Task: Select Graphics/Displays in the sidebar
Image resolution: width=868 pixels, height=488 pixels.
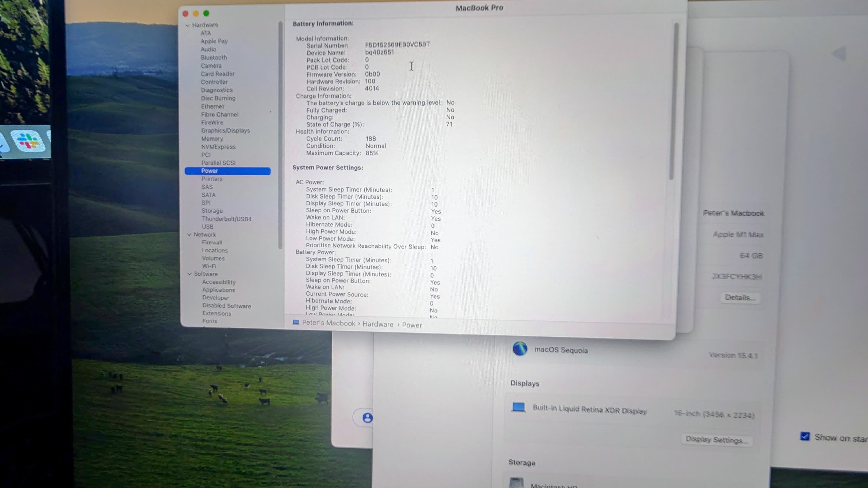Action: pyautogui.click(x=225, y=131)
